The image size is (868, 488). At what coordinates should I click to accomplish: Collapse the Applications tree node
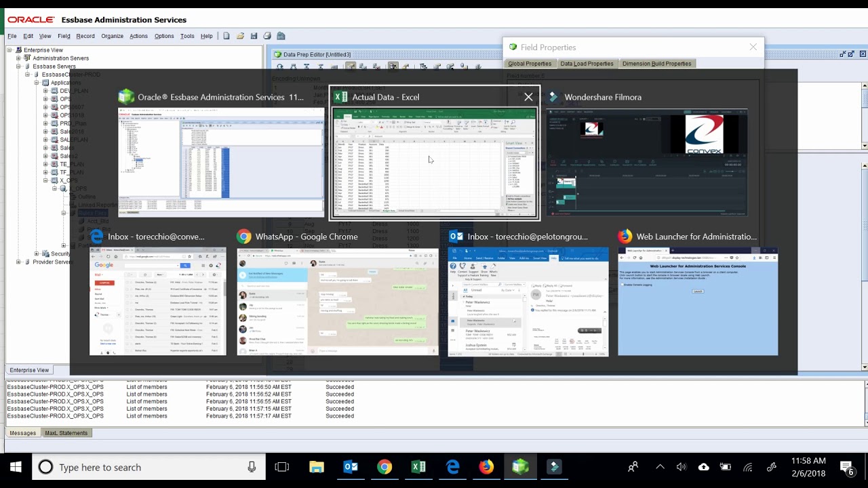click(x=37, y=83)
